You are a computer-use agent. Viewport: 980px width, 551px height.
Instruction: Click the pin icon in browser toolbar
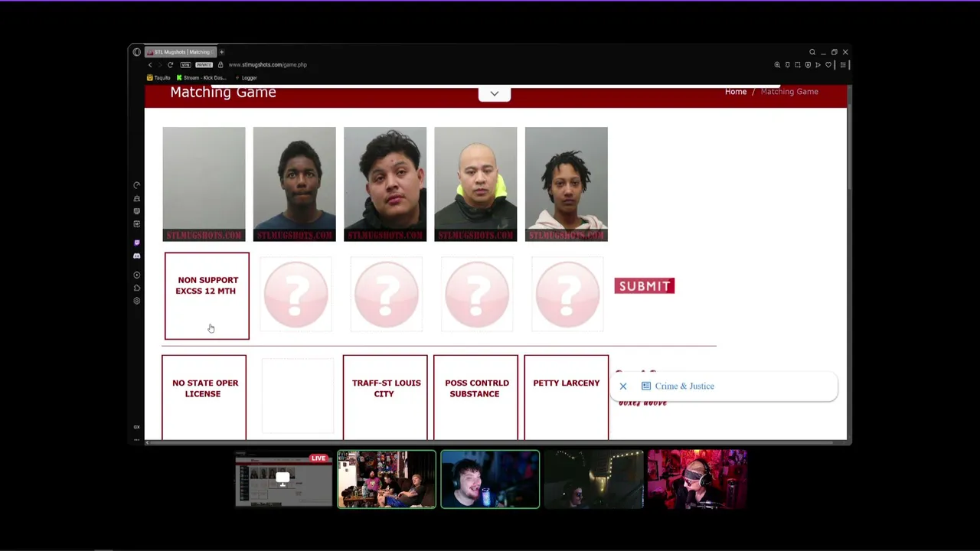[x=787, y=65]
